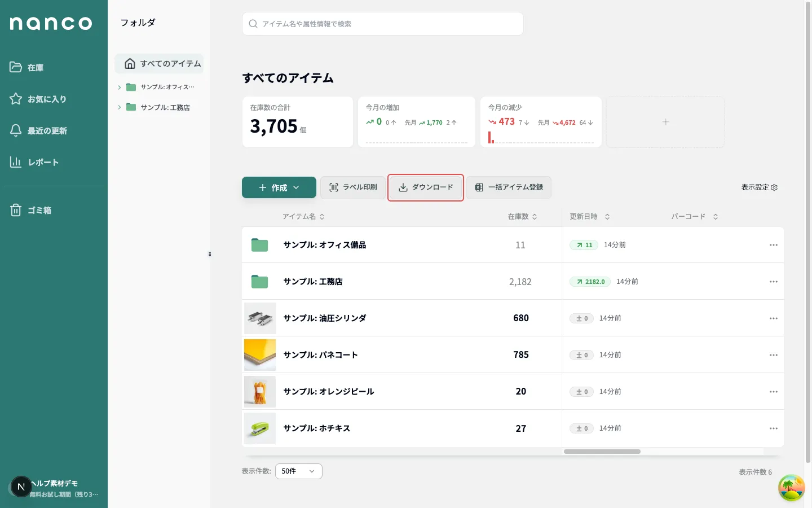This screenshot has height=508, width=812.
Task: Click stock count 2,182
Action: click(520, 282)
